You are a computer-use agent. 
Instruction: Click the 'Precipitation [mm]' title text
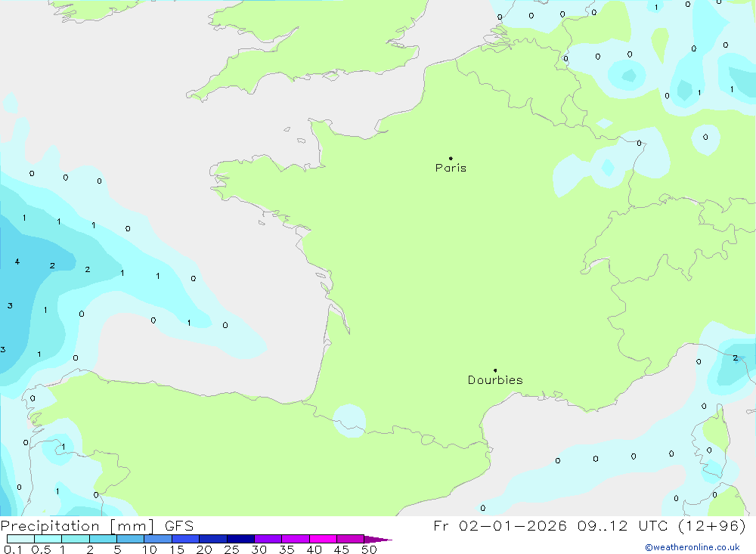coord(77,526)
